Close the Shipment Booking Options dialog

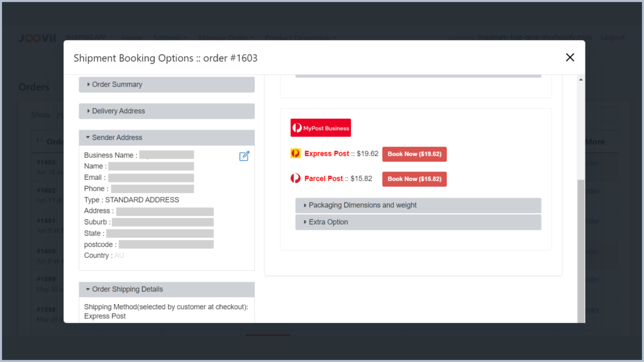coord(570,58)
